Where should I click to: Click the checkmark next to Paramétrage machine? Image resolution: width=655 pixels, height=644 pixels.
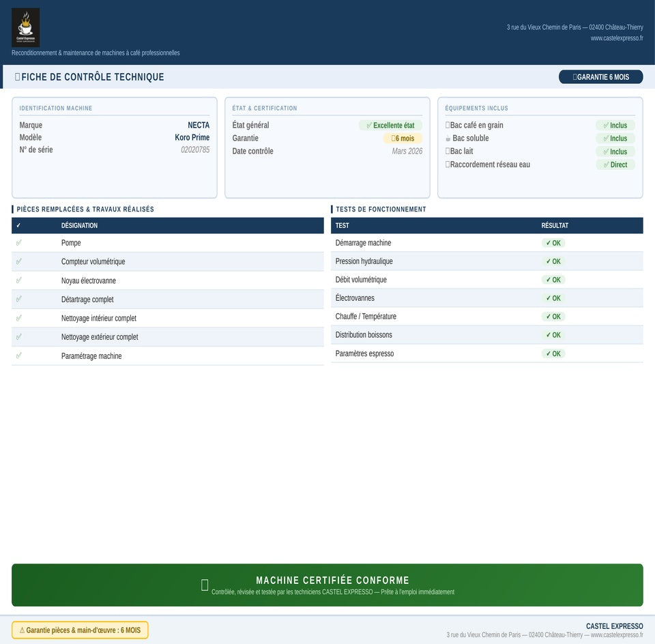(x=18, y=355)
